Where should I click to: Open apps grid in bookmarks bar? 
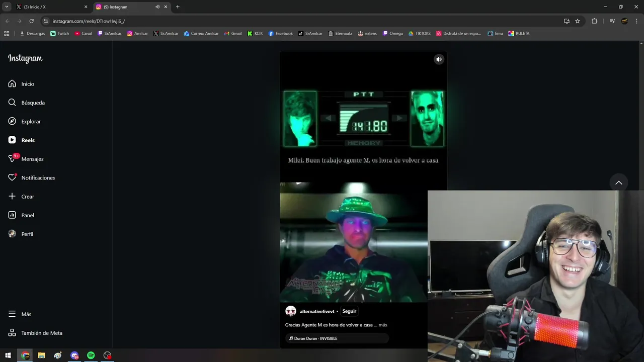tap(7, 34)
